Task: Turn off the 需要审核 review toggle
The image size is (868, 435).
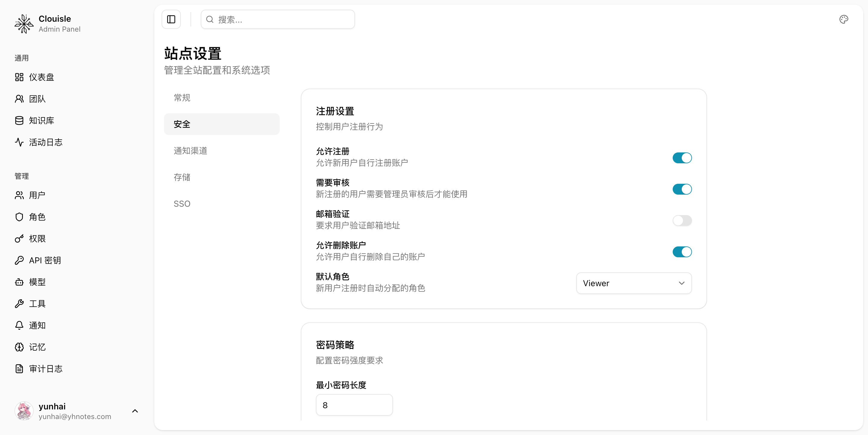Action: [x=682, y=189]
